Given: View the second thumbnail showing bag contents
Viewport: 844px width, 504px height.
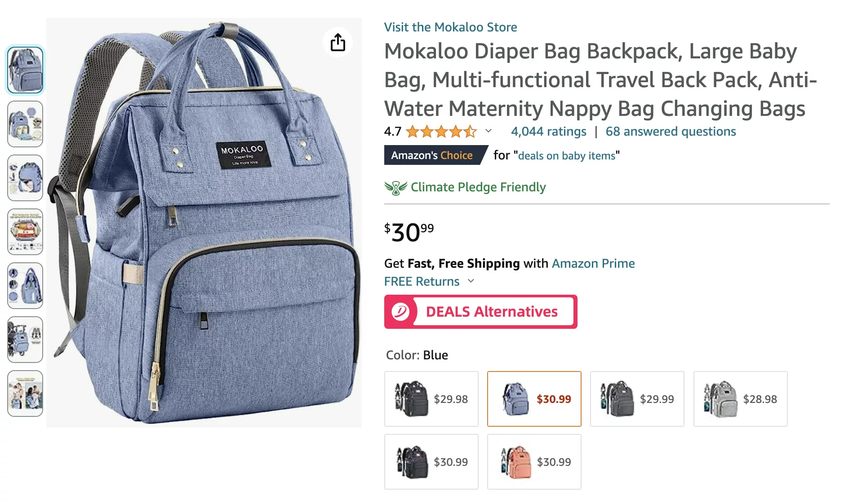Looking at the screenshot, I should pyautogui.click(x=25, y=124).
